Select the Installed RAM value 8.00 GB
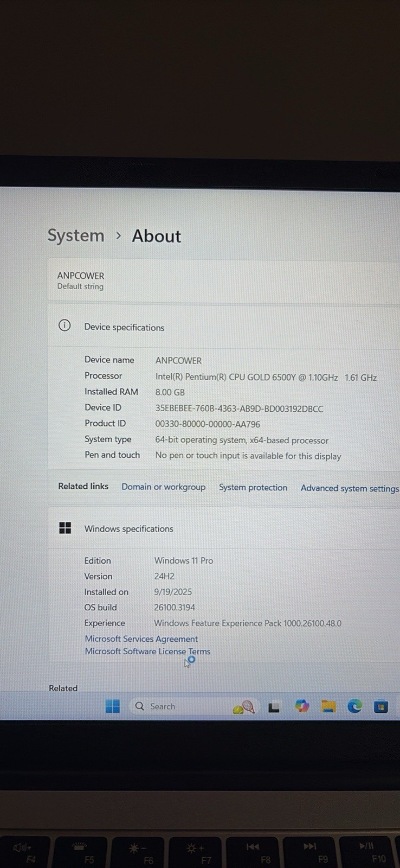This screenshot has height=868, width=400. pos(170,392)
